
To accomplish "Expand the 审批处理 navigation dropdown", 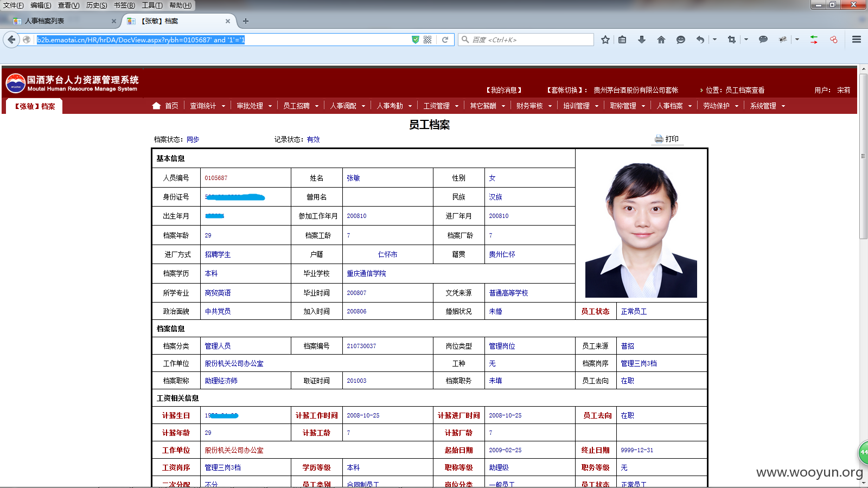I will tap(270, 106).
